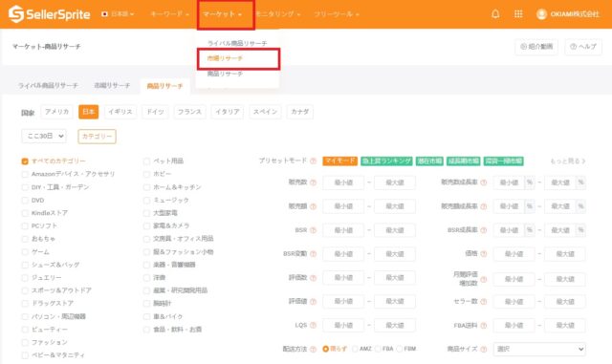
Task: Click help icon beside 商品サイズ
Action: click(484, 349)
